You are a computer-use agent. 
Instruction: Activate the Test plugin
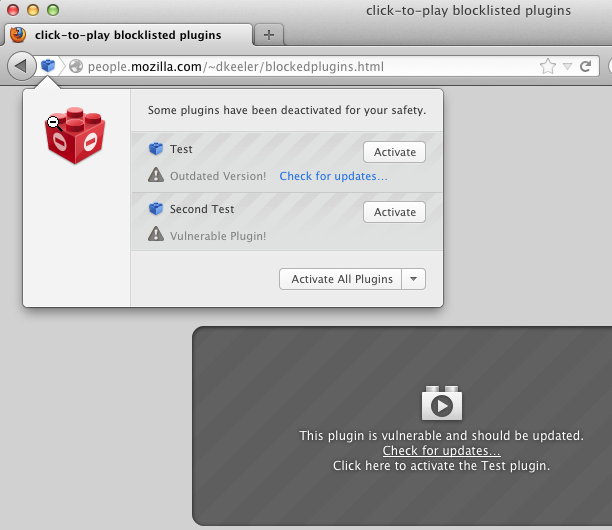[394, 152]
